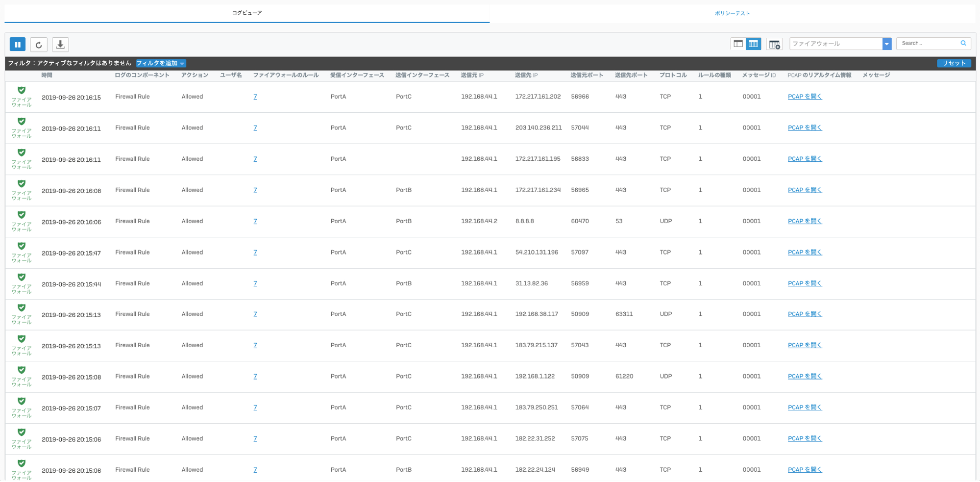Click the ファイアウォールのルール column header

point(286,76)
